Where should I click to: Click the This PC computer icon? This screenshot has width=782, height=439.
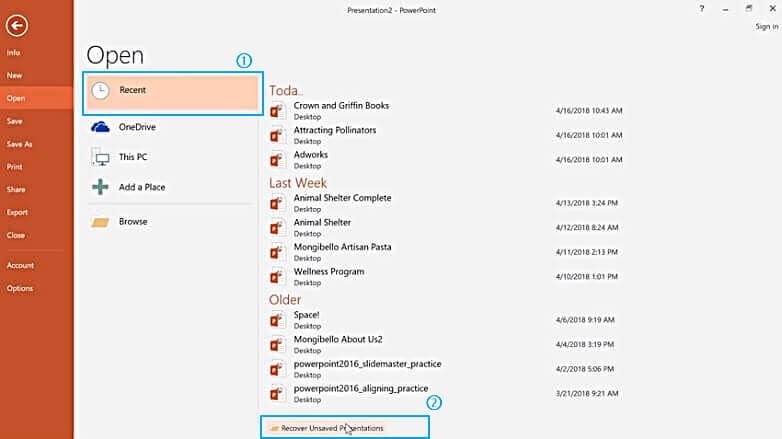(101, 157)
